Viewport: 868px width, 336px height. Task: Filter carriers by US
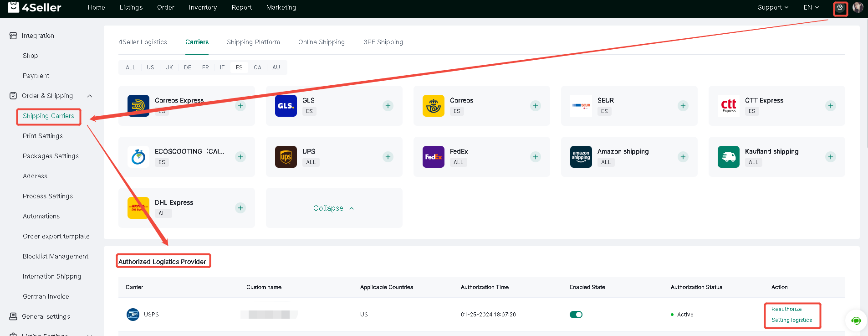(x=150, y=67)
